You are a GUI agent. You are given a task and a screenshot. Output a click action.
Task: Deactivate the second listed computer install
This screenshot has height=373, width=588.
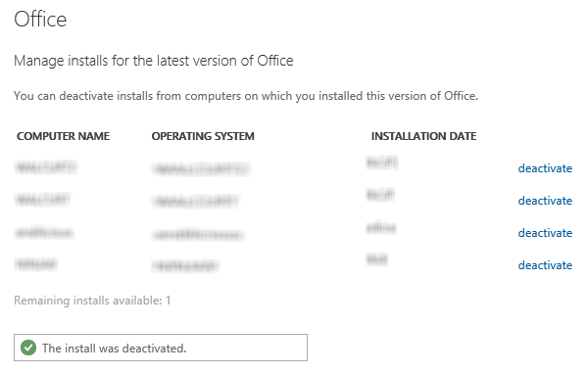point(545,201)
